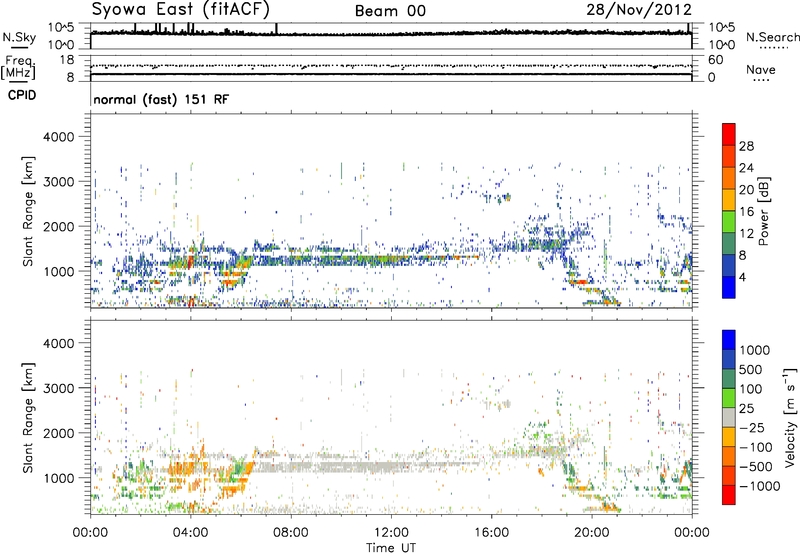Image resolution: width=800 pixels, height=554 pixels.
Task: Click the 'Velocity [m s-1]' label
Action: coord(791,417)
